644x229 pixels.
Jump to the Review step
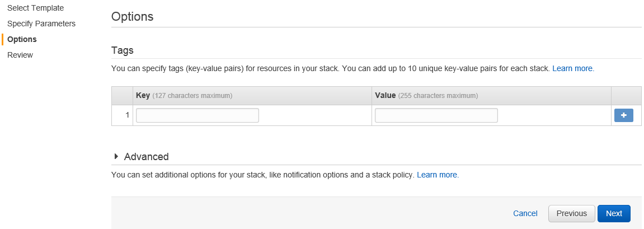coord(20,55)
